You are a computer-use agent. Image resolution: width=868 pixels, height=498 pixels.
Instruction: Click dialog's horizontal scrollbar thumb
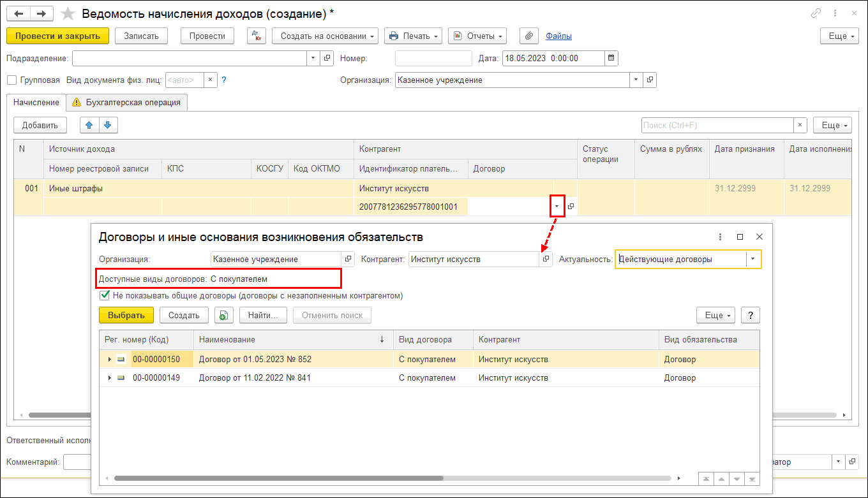point(278,478)
